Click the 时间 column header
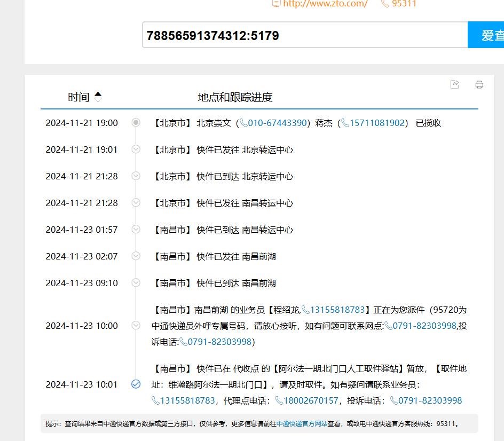Image resolution: width=504 pixels, height=441 pixels. [78, 97]
